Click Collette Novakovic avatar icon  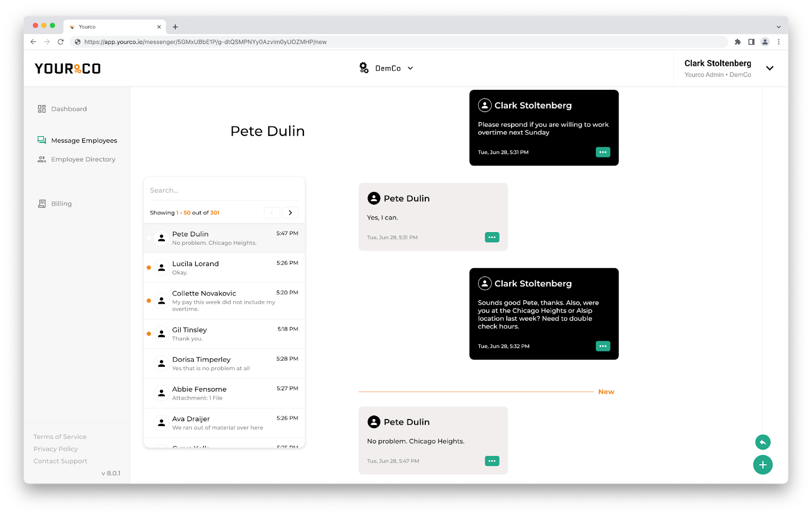(161, 301)
